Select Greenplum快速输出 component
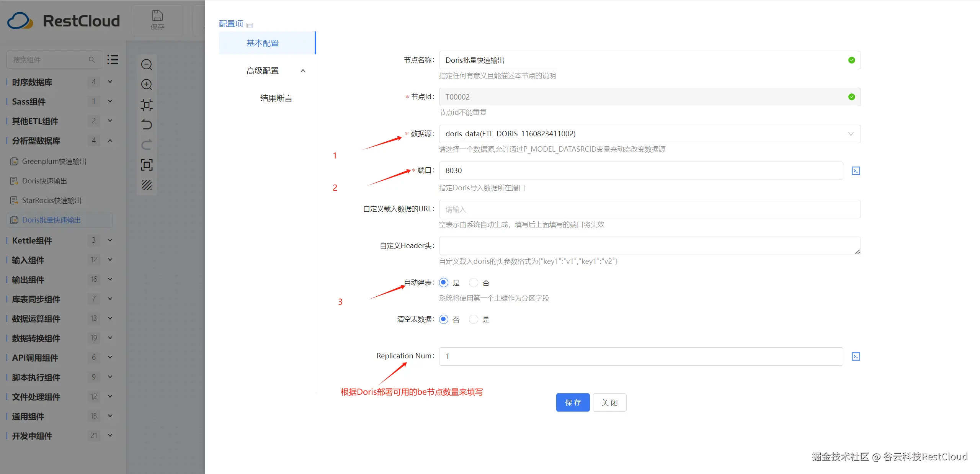This screenshot has width=980, height=474. point(54,161)
